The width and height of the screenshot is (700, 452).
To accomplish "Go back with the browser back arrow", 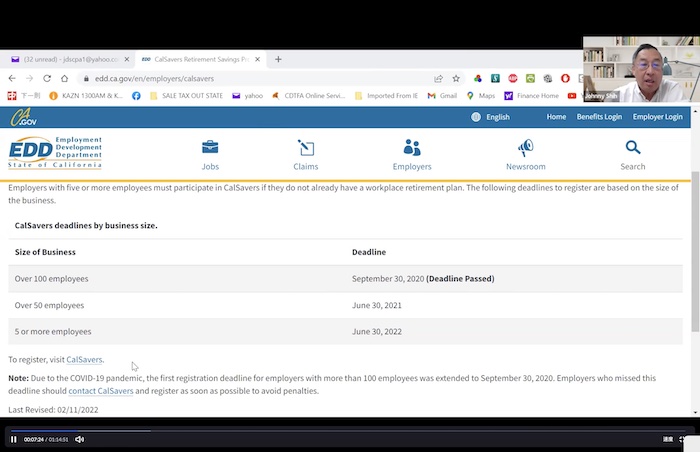I will point(12,79).
